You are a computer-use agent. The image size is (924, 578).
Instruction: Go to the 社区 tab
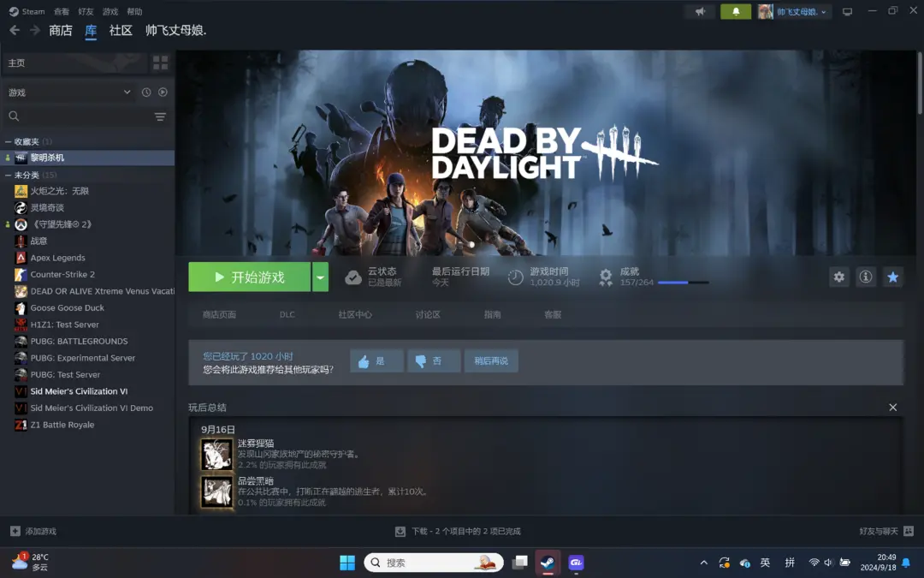click(x=121, y=30)
